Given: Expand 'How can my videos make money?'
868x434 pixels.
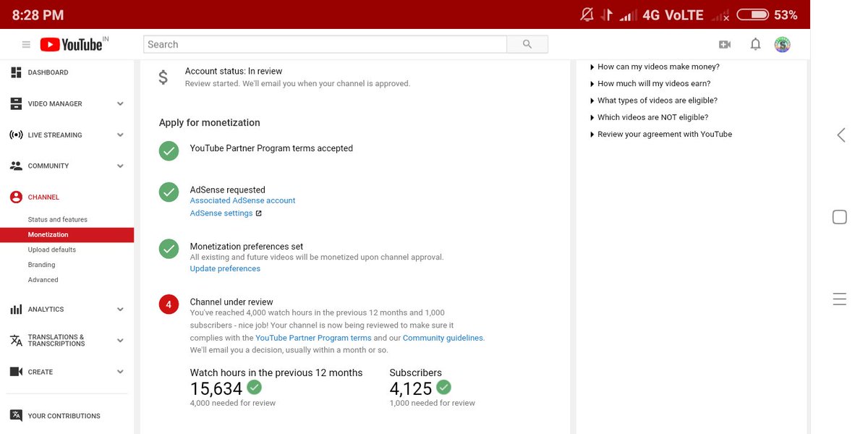Looking at the screenshot, I should pyautogui.click(x=655, y=67).
